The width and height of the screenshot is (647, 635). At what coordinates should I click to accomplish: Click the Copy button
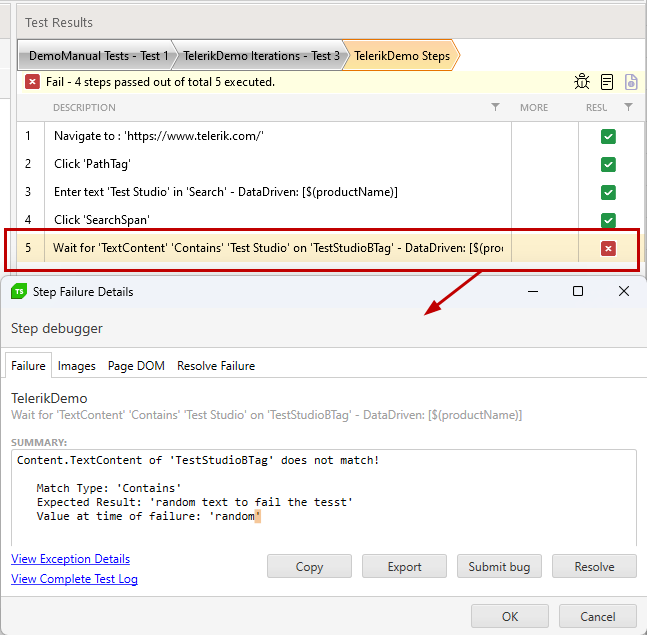[309, 567]
